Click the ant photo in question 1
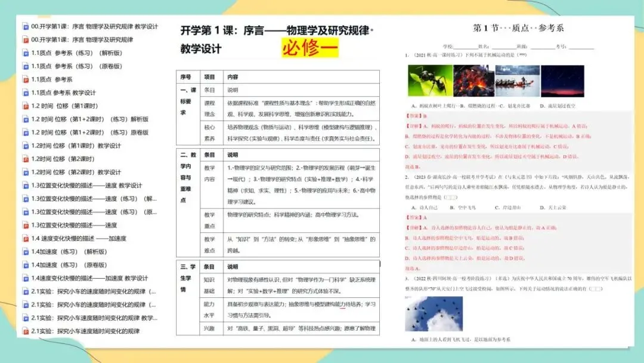This screenshot has height=363, width=644. pyautogui.click(x=429, y=81)
